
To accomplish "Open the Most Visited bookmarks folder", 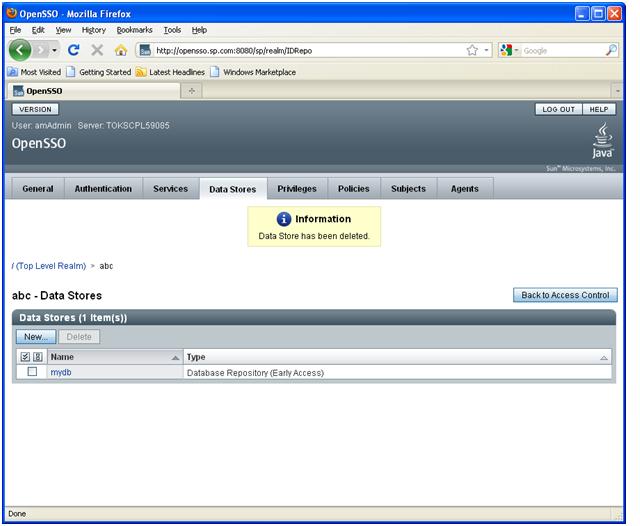I will pyautogui.click(x=34, y=72).
